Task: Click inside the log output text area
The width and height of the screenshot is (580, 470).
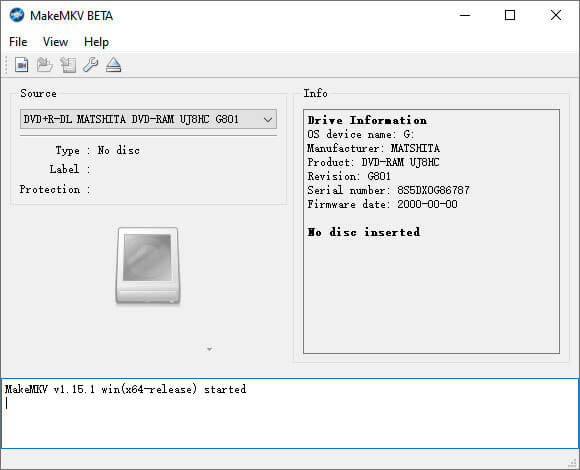Action: pos(290,413)
